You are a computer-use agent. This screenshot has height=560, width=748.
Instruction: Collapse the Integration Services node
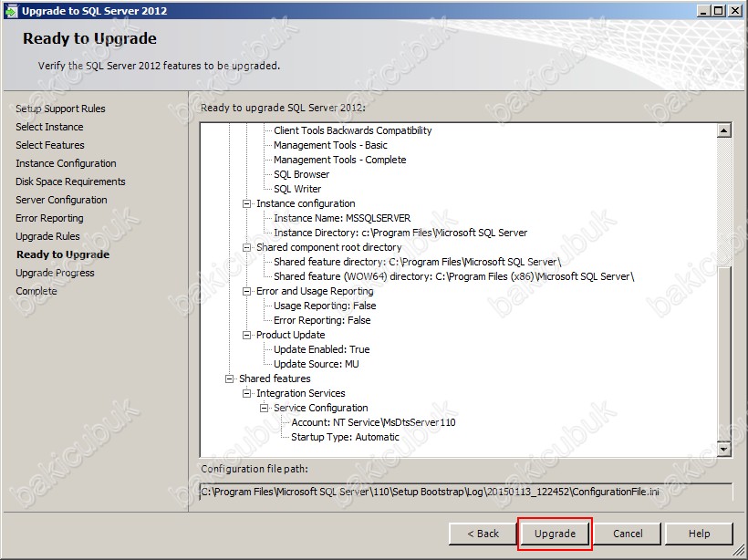246,393
